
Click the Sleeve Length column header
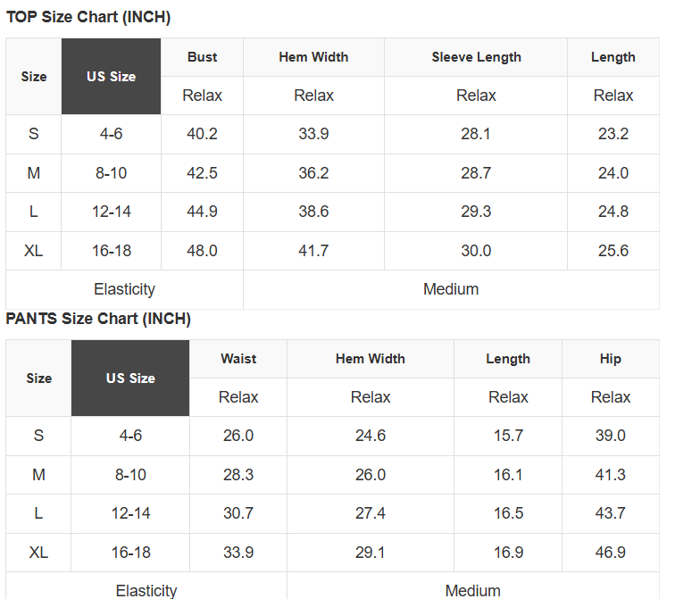[476, 57]
